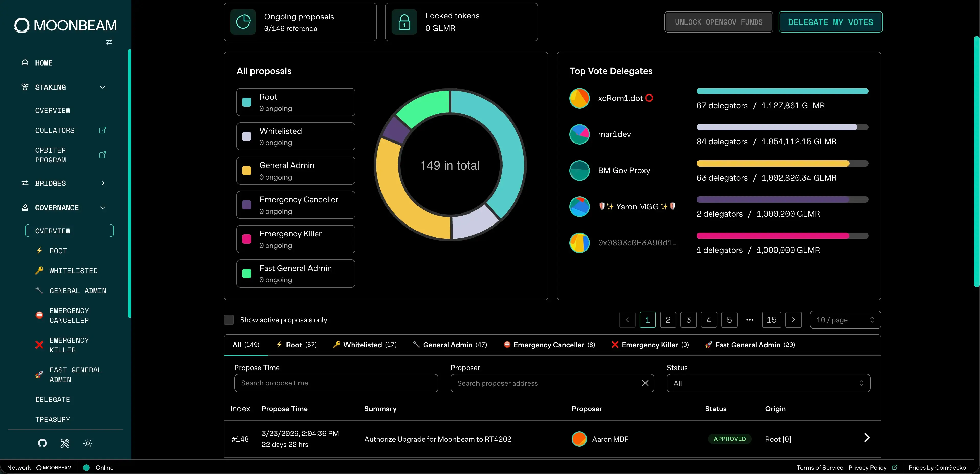Click the Bridges arrows icon
980x474 pixels.
coord(25,183)
